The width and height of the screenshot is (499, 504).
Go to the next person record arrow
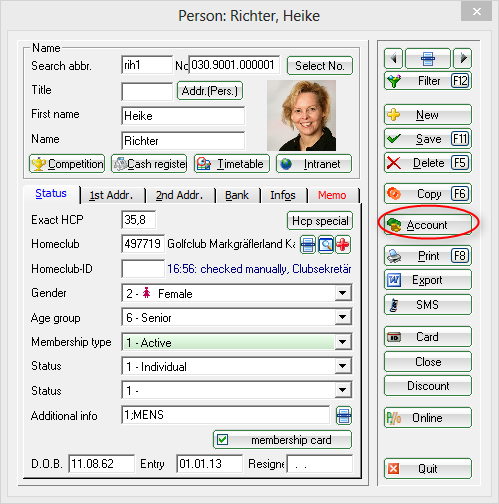462,59
